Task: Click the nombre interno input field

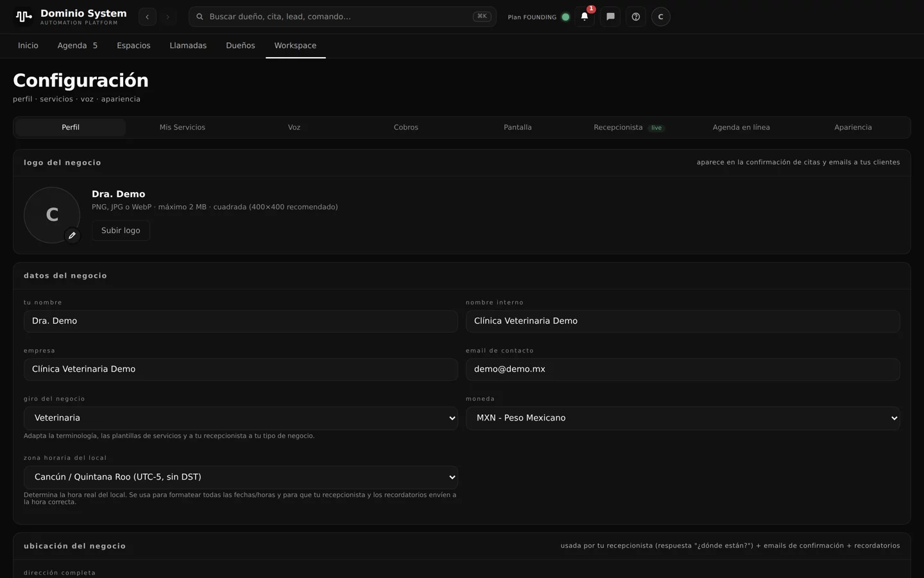Action: 683,321
